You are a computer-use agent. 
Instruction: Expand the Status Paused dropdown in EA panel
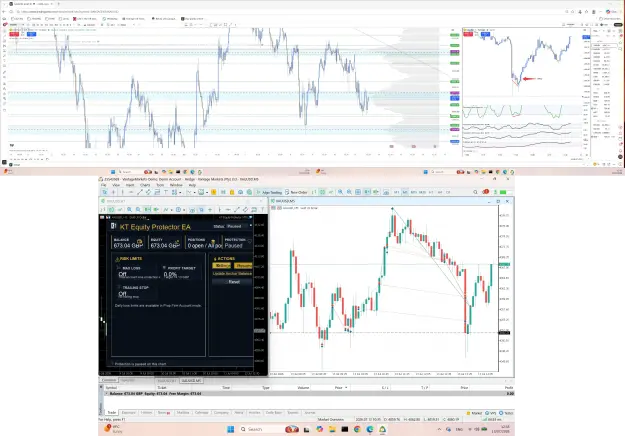pos(238,226)
